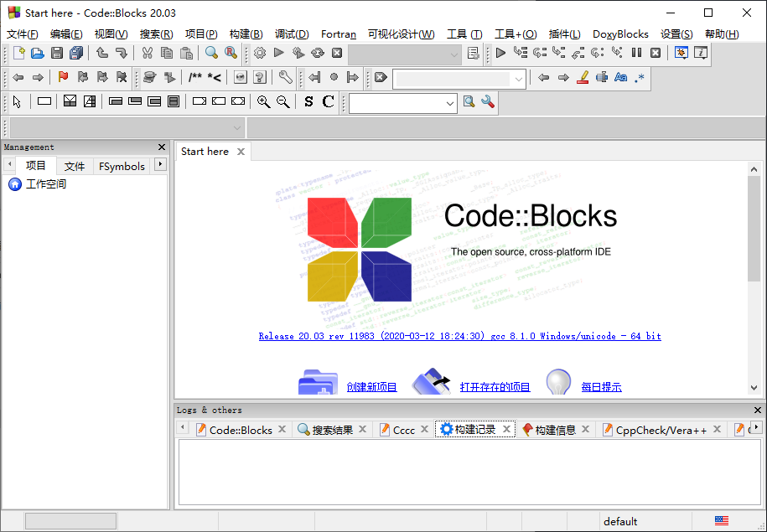The height and width of the screenshot is (532, 767).
Task: Click the 创建新项目 link
Action: tap(371, 387)
